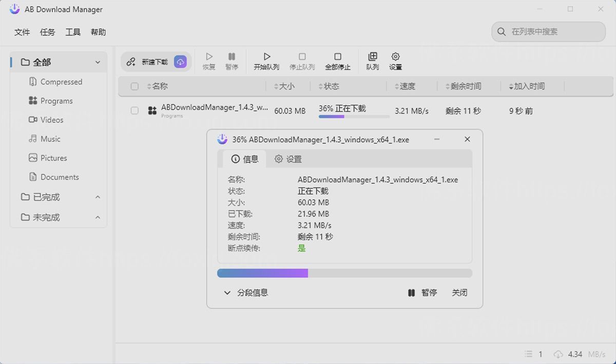The image size is (616, 364).
Task: Open settings via the gear (设置) icon
Action: pyautogui.click(x=395, y=60)
